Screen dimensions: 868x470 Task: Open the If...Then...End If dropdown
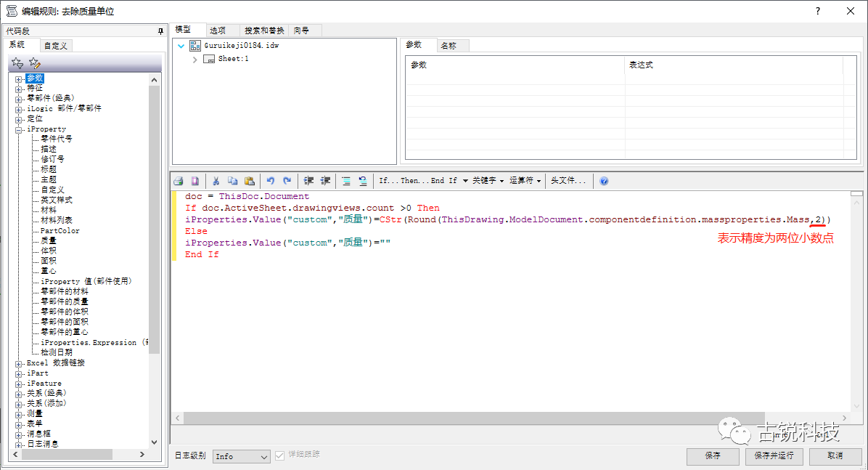tap(465, 181)
